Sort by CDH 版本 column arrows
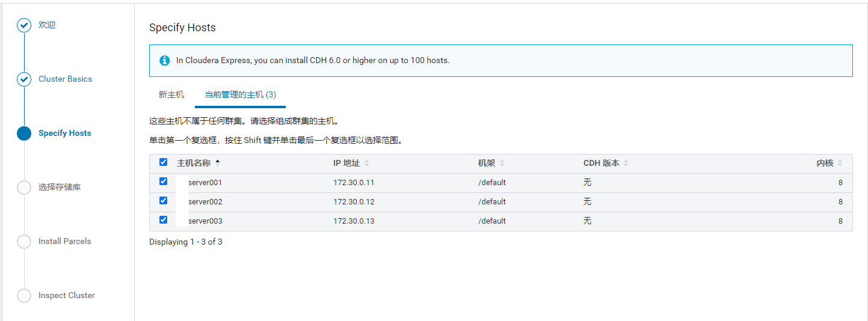 point(626,164)
